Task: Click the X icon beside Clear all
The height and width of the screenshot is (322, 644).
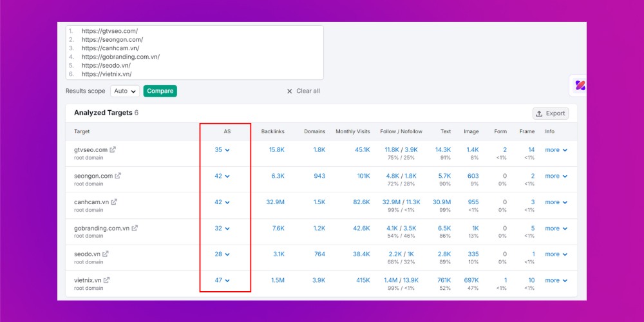Action: tap(290, 91)
